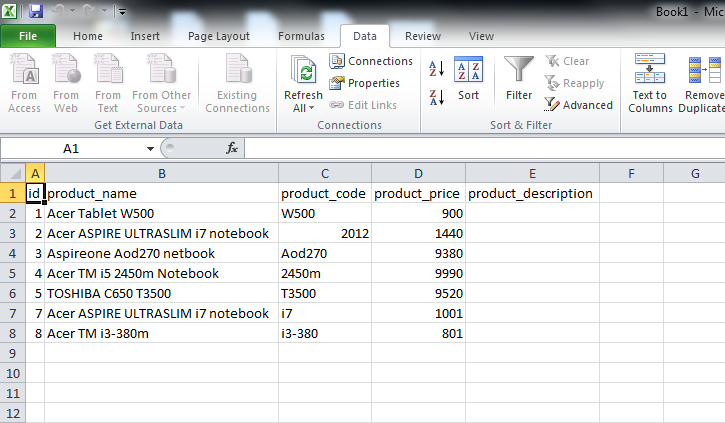Click the From Access import icon
This screenshot has height=423, width=725.
click(24, 84)
